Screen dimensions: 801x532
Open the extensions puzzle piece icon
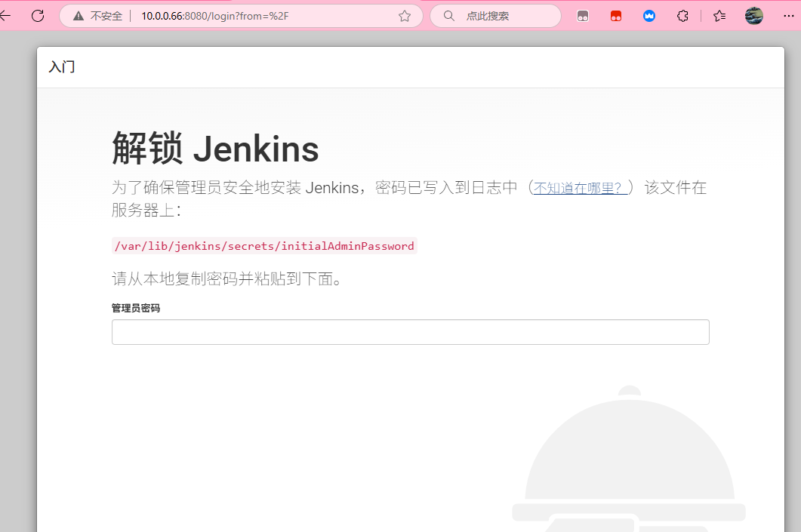point(682,16)
